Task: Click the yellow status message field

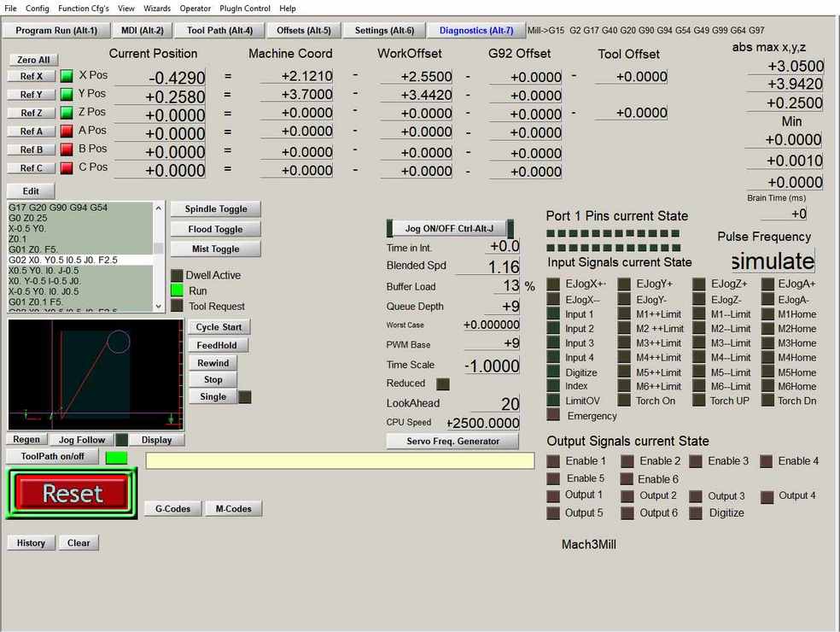Action: click(340, 461)
